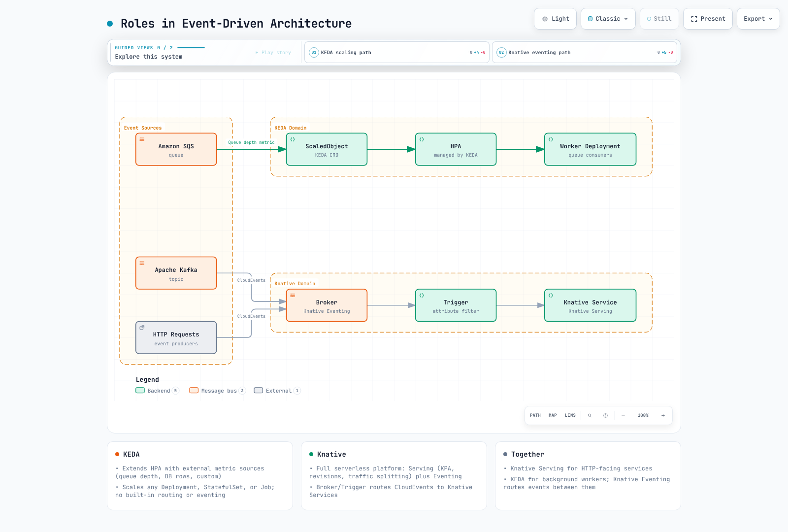Click the Amazon SQS queue icon

tap(142, 139)
